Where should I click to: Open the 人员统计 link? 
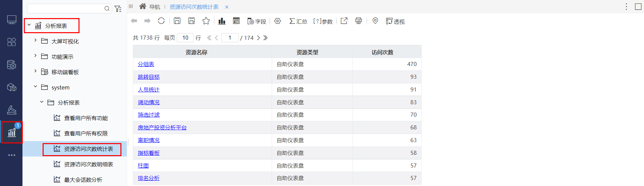[x=149, y=89]
